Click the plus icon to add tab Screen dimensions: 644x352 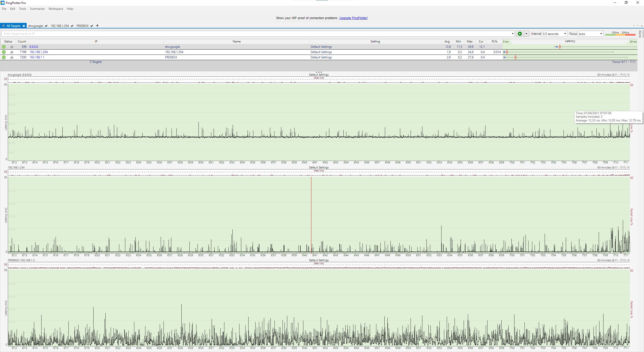(x=97, y=26)
